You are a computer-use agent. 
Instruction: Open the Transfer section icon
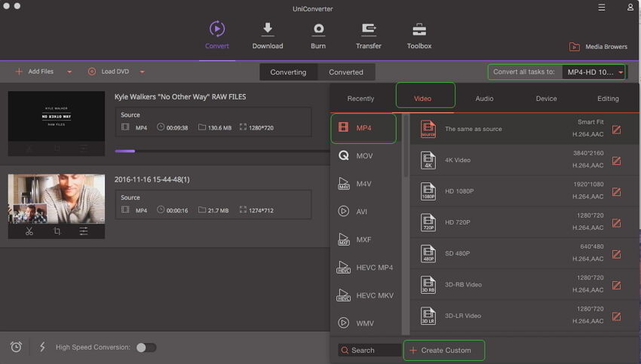(368, 29)
